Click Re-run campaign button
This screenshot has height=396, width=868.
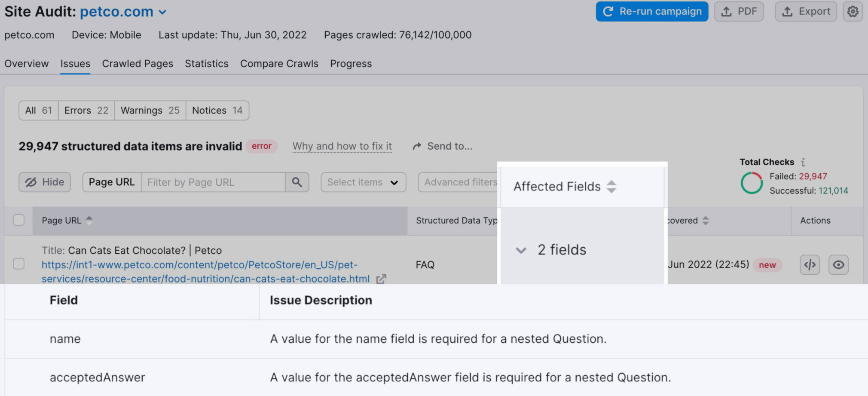[652, 12]
